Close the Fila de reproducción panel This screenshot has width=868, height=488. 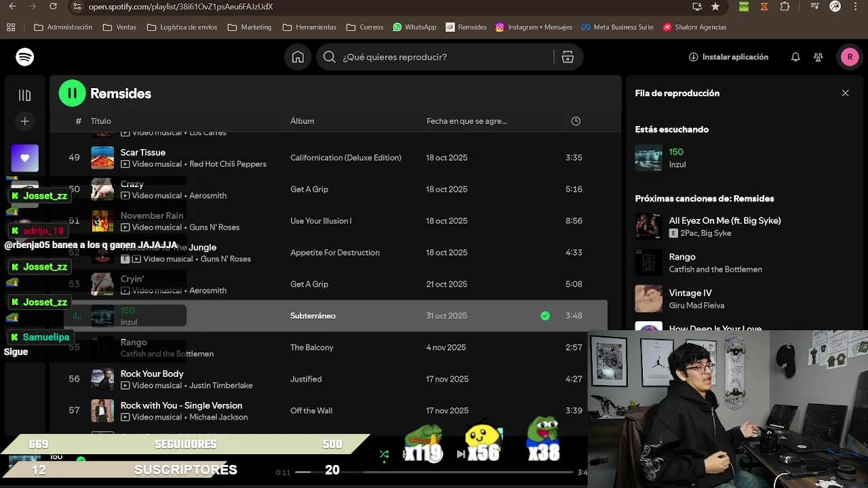coord(845,94)
